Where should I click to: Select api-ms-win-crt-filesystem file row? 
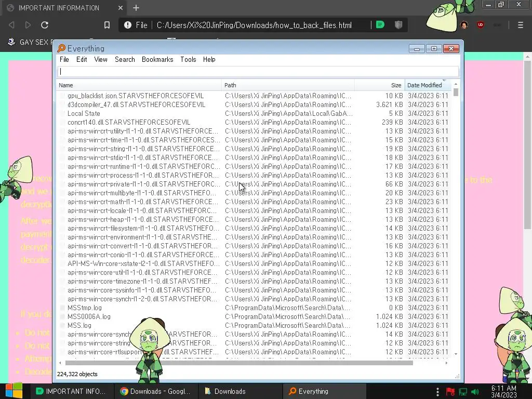[x=254, y=228]
